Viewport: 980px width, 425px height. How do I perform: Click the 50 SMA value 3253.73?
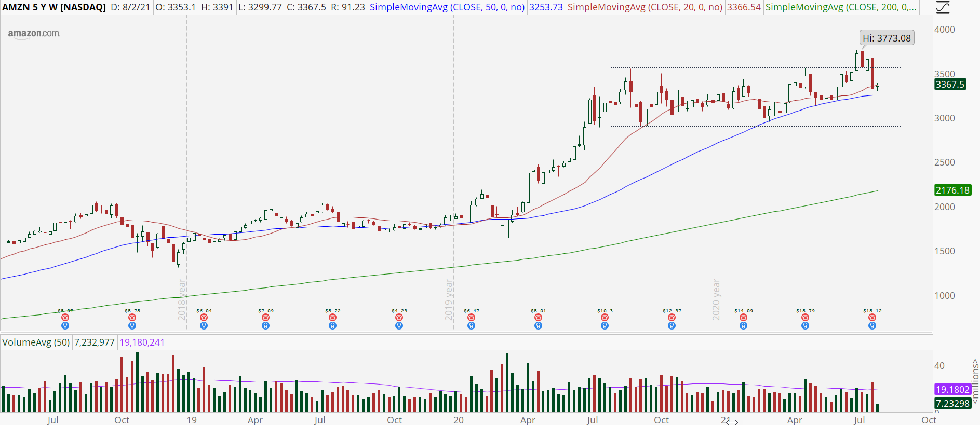tap(546, 7)
